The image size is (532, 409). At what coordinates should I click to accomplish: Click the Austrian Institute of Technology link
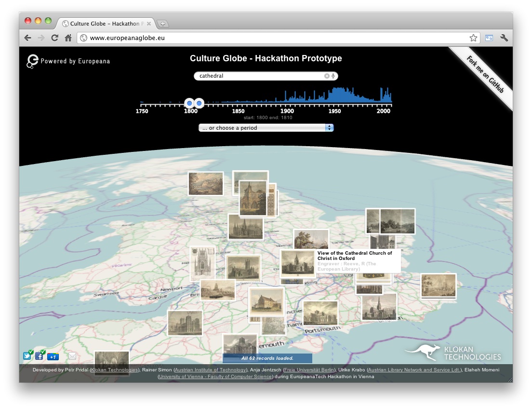coord(209,370)
